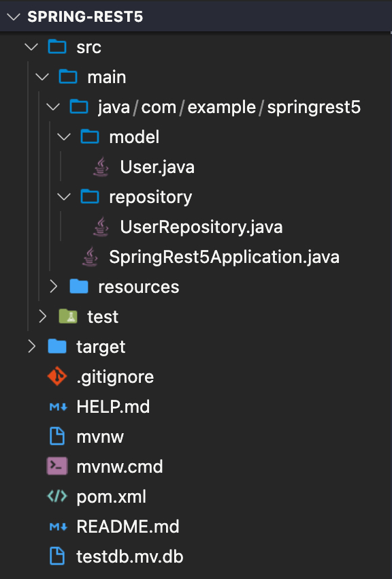Click the Java icon beside SpringRest5Application.java
This screenshot has height=579, width=392.
[89, 257]
